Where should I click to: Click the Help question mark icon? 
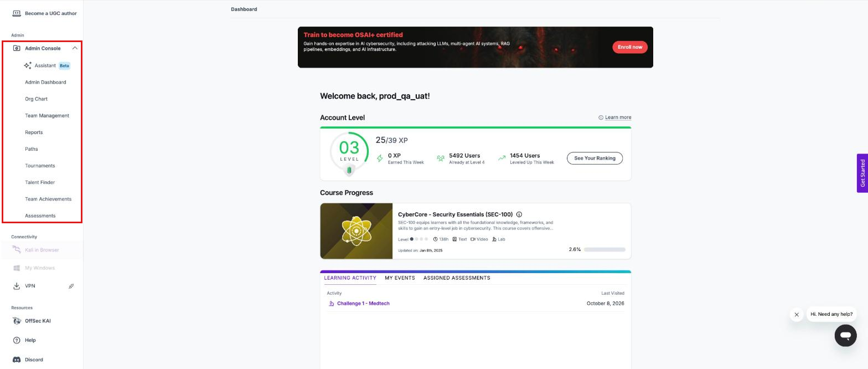17,340
